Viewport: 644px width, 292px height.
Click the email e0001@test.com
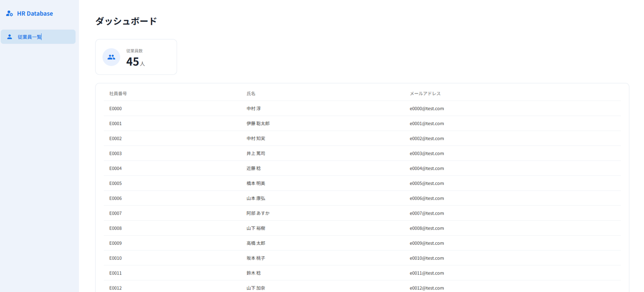[427, 124]
